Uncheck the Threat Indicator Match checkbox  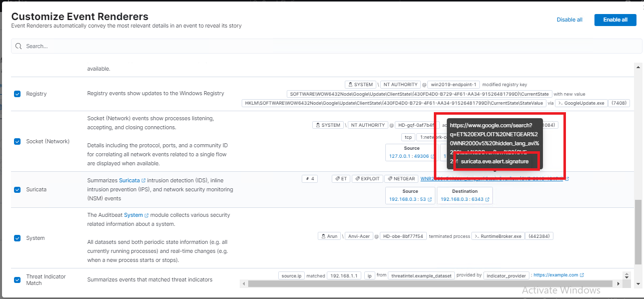tap(17, 279)
